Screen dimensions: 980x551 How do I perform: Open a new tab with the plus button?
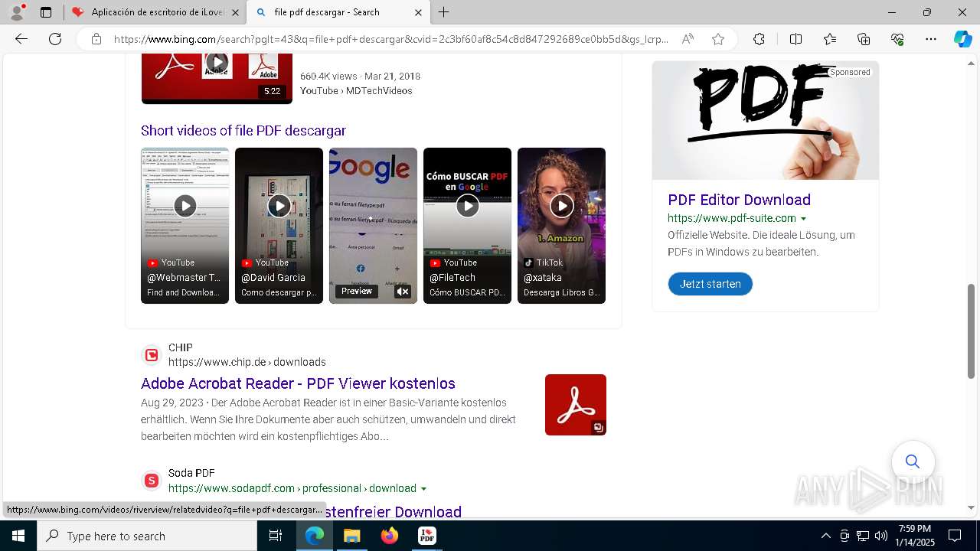[x=444, y=12]
